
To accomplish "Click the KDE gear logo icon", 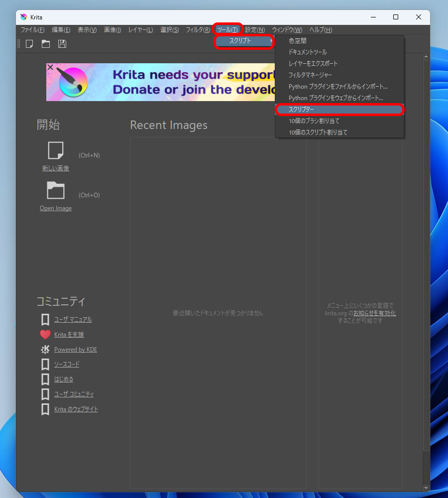I will click(x=45, y=350).
